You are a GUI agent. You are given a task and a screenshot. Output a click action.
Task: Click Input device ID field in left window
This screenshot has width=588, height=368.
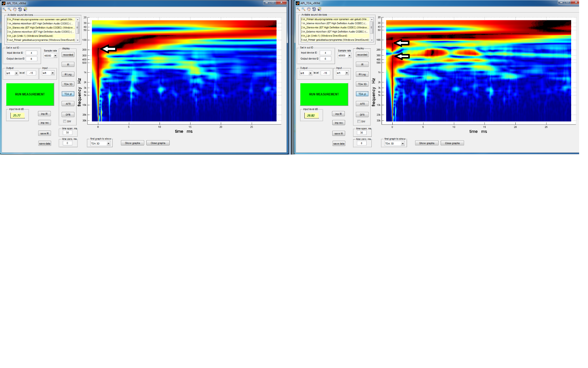(31, 53)
